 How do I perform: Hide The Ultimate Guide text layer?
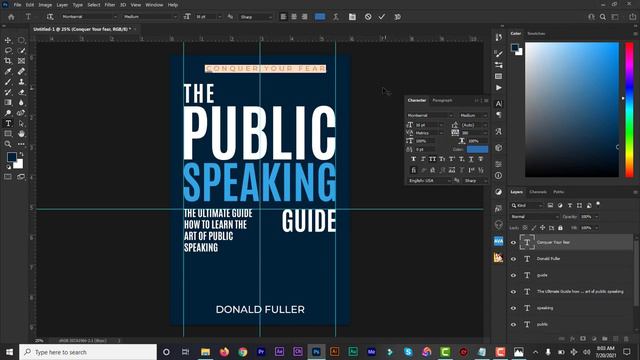pyautogui.click(x=513, y=291)
